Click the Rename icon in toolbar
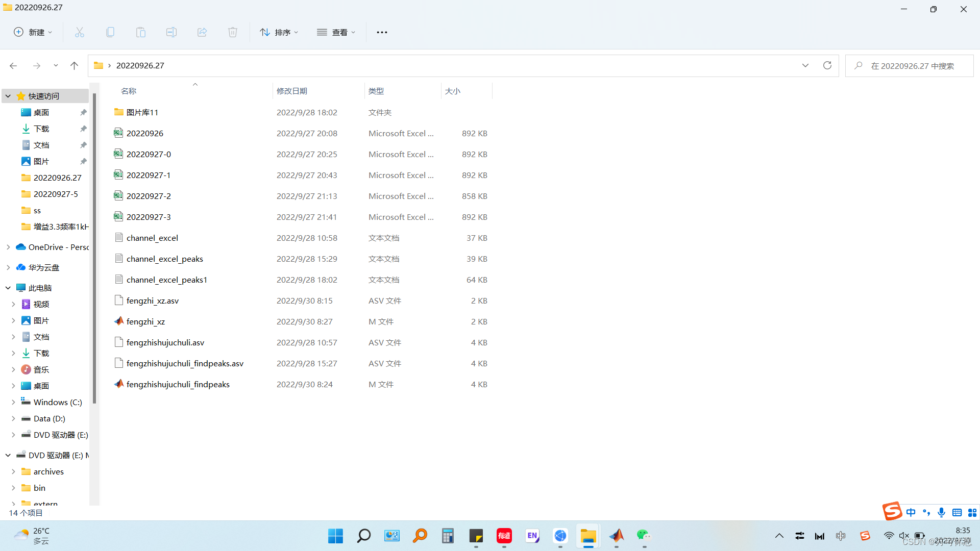 click(171, 32)
